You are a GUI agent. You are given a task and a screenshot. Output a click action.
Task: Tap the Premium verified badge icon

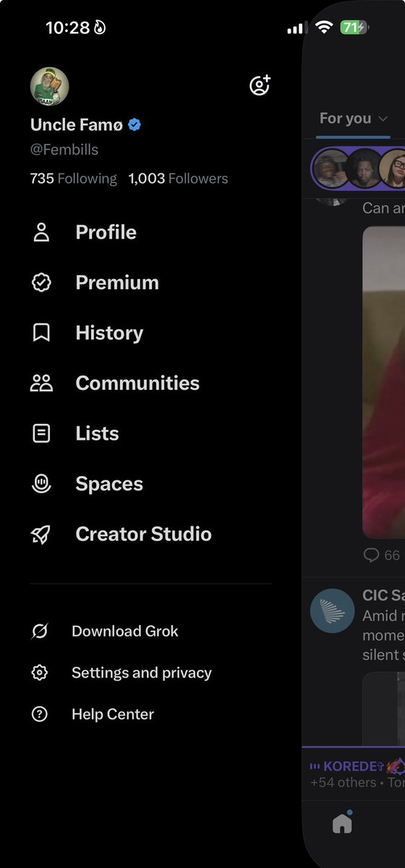41,283
